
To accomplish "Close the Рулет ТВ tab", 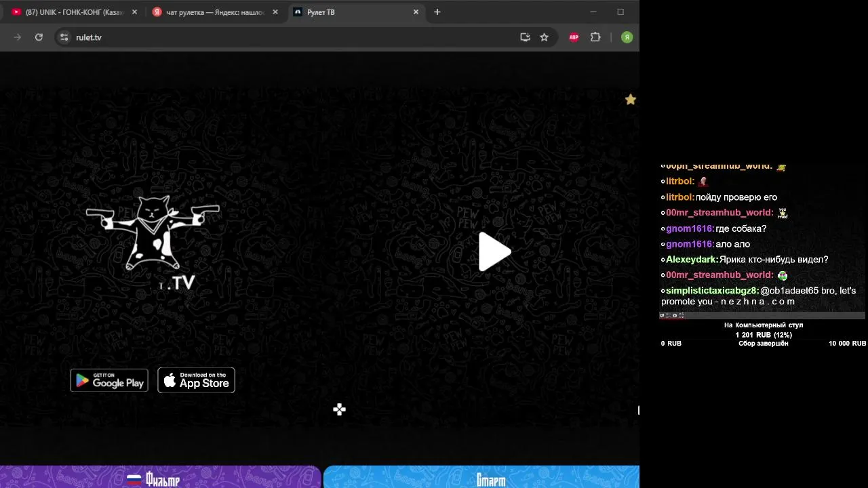I will 416,12.
